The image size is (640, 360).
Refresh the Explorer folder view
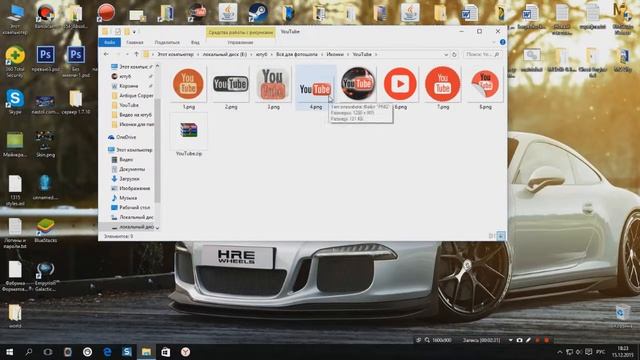454,54
